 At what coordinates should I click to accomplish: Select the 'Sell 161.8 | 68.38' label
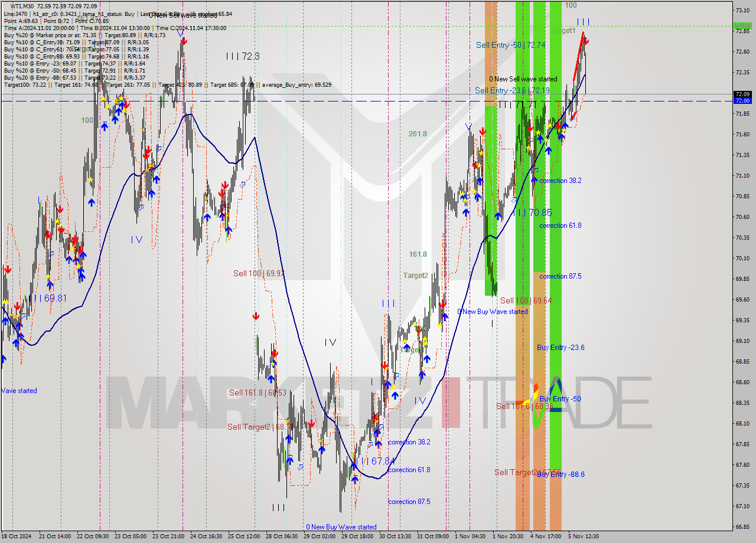[524, 406]
